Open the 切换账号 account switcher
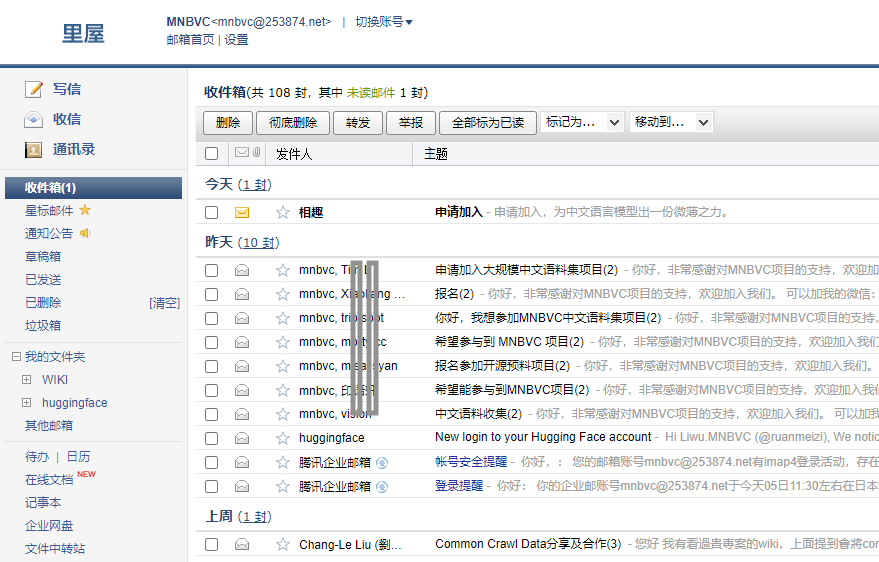 [384, 22]
